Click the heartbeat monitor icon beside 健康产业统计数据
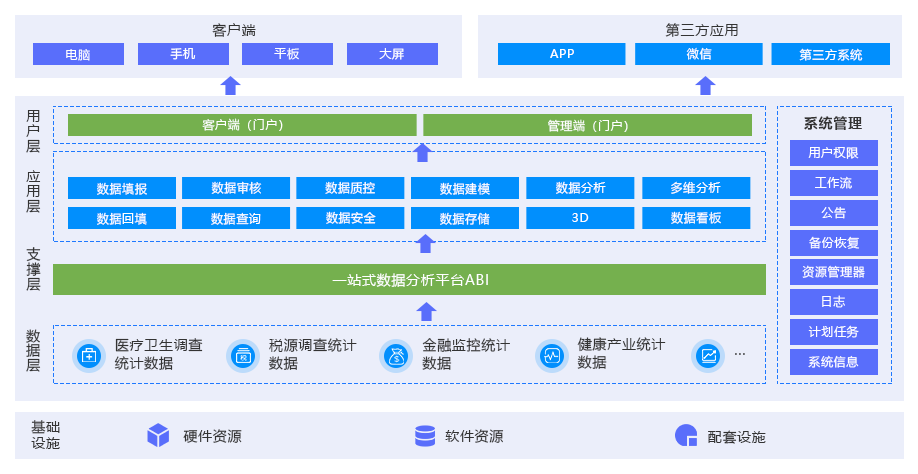This screenshot has width=918, height=474. 552,355
